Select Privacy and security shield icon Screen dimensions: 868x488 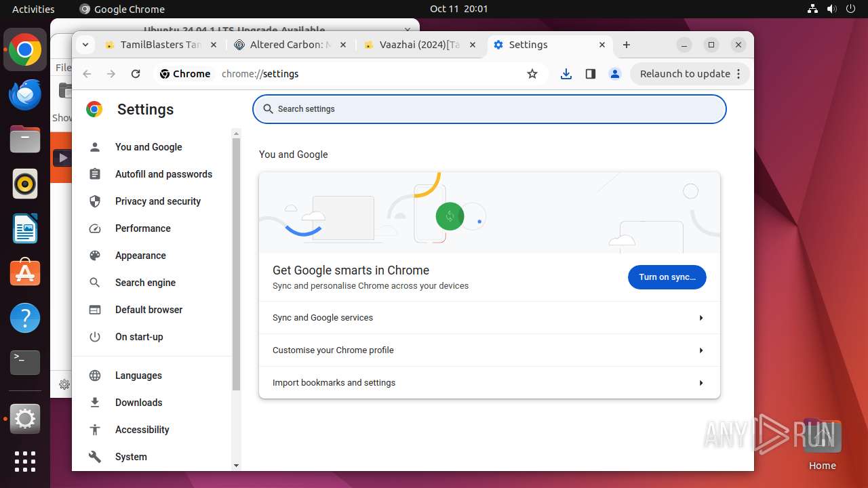pos(95,201)
